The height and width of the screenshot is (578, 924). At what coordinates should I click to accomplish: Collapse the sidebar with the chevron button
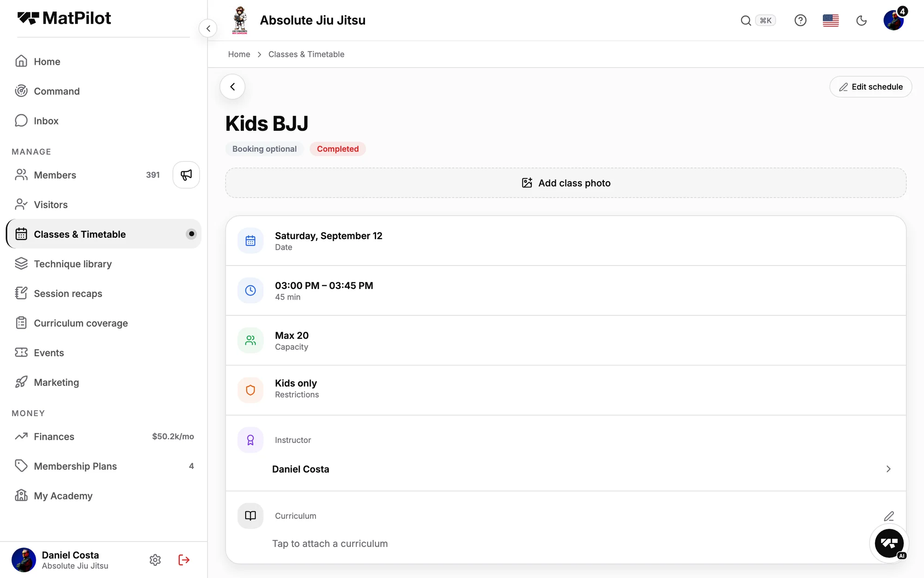pos(208,29)
